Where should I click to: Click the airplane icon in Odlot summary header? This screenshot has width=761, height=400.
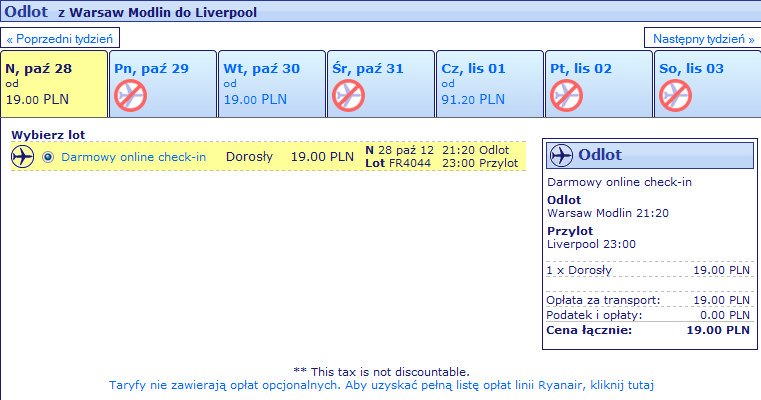[x=562, y=155]
